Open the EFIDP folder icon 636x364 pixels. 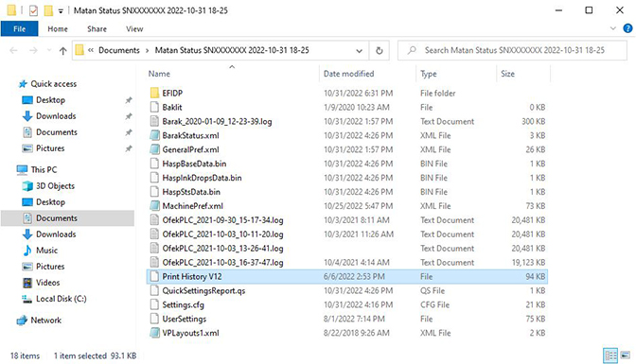tap(154, 93)
